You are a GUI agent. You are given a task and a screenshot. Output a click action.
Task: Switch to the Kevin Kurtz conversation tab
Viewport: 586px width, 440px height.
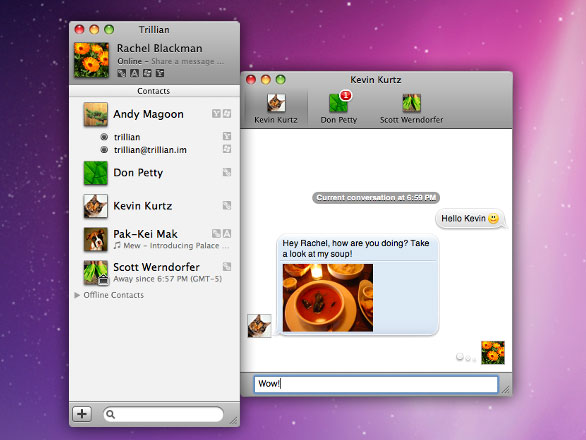(276, 108)
